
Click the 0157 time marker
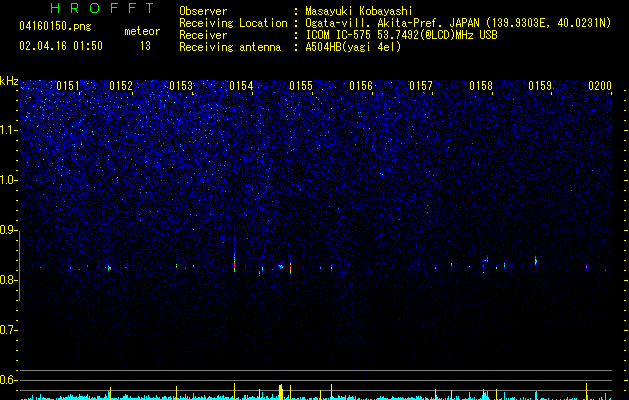click(421, 86)
